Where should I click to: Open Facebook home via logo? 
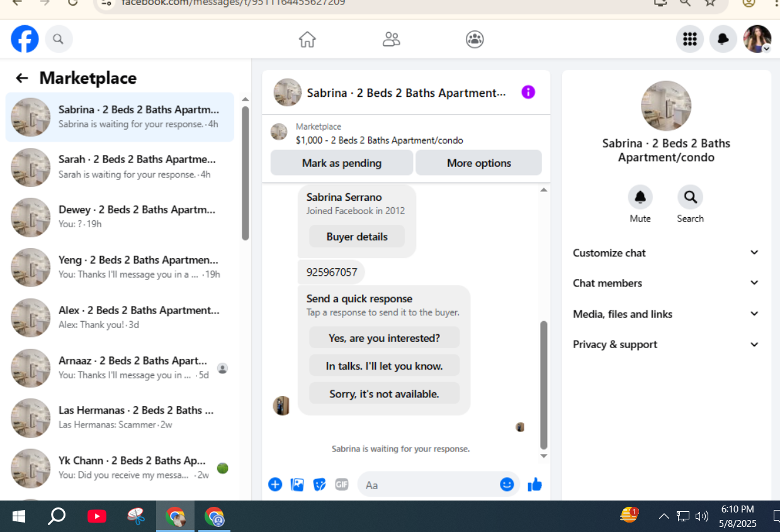(25, 39)
